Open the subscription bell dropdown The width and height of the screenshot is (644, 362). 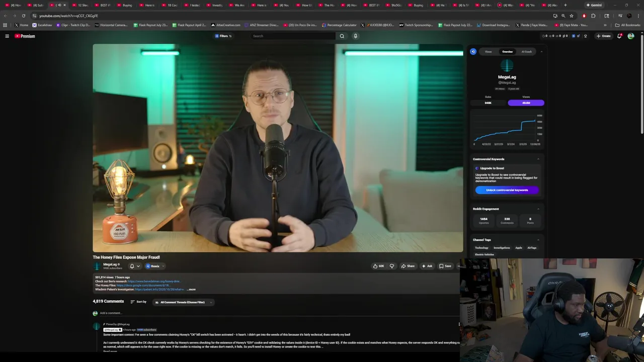coord(135,266)
